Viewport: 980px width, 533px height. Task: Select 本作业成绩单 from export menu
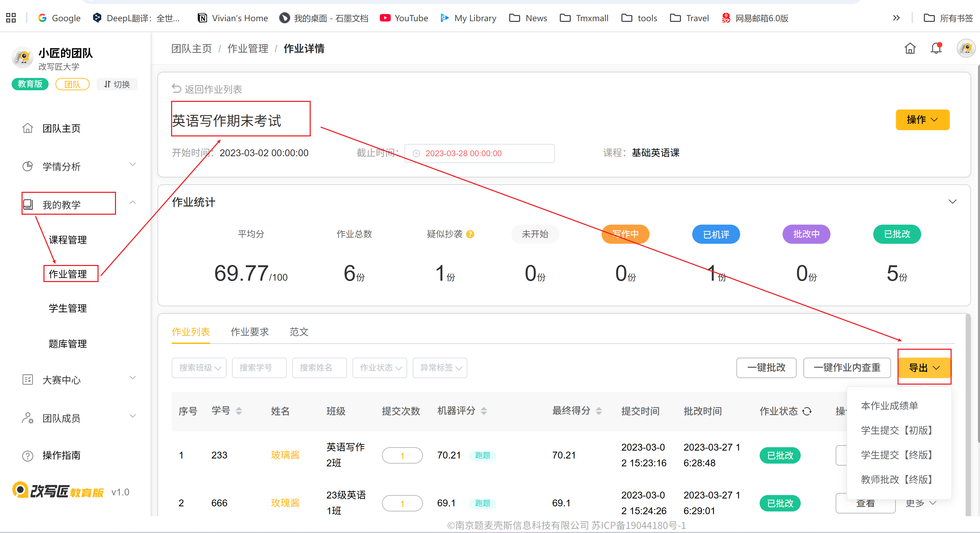pos(889,405)
